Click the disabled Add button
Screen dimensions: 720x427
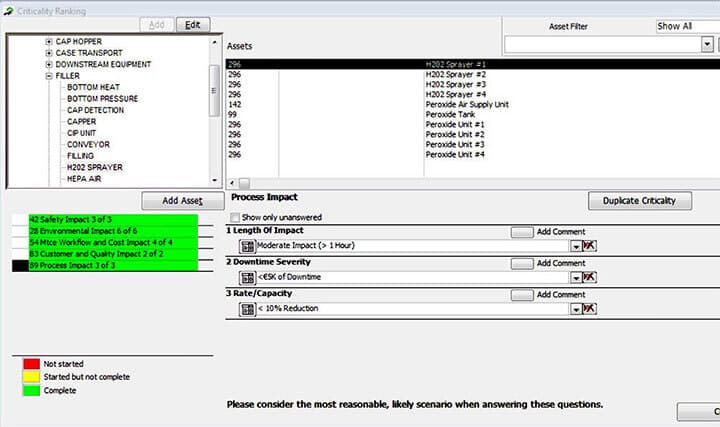157,25
